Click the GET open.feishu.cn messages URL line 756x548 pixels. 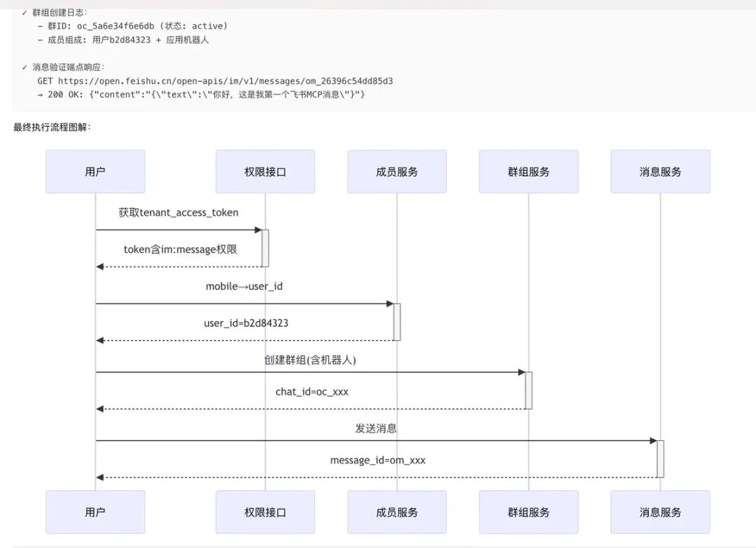coord(215,81)
